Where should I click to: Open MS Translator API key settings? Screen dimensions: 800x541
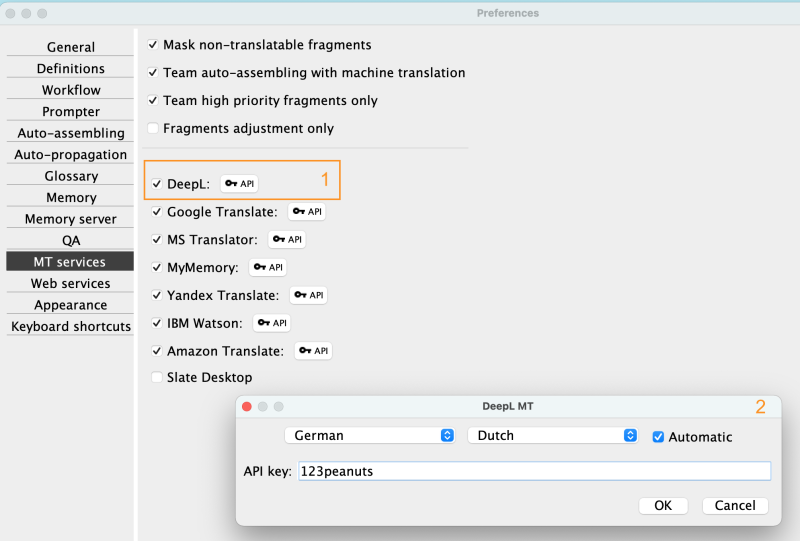(287, 239)
